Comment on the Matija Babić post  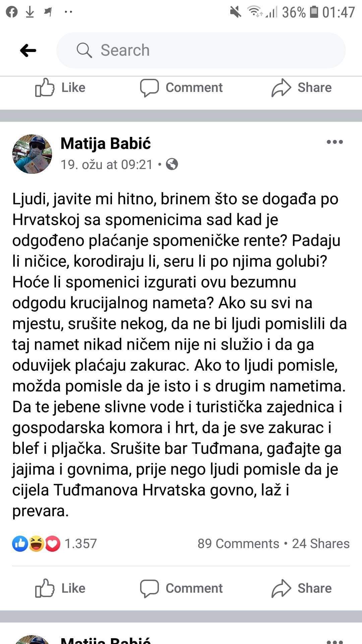tap(181, 588)
